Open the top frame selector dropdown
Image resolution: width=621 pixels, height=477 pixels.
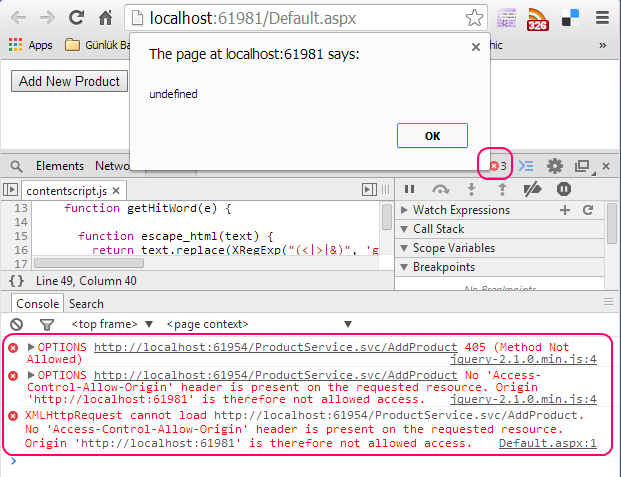[x=112, y=324]
